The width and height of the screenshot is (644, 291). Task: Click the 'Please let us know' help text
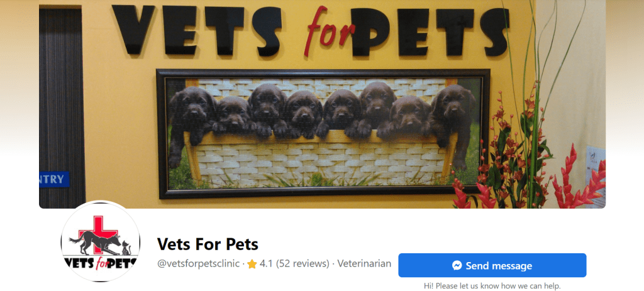click(492, 286)
